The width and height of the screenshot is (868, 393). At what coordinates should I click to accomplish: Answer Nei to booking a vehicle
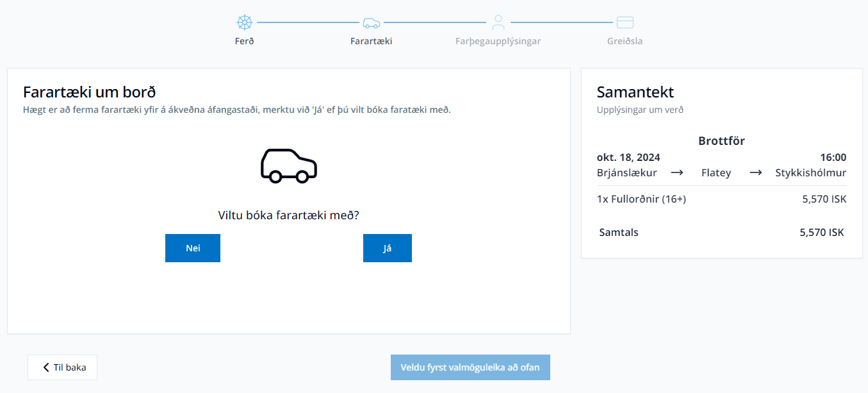click(x=193, y=248)
